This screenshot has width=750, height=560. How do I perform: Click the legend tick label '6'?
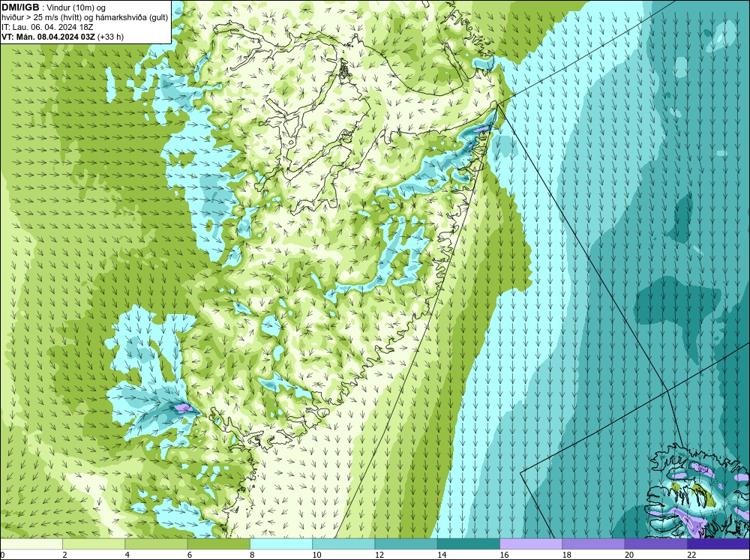click(x=190, y=555)
